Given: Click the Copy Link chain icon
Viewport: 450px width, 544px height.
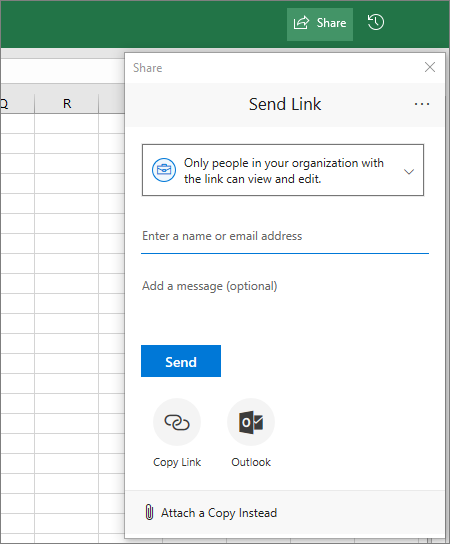Looking at the screenshot, I should click(x=177, y=422).
